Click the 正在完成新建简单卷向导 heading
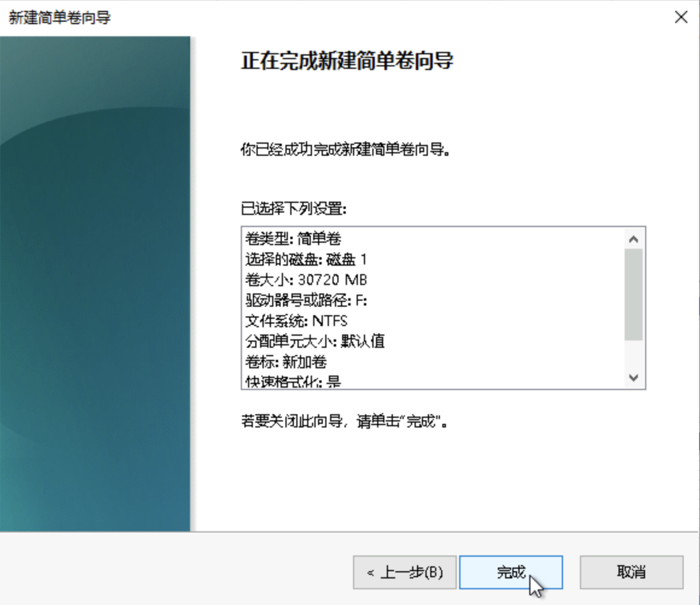The height and width of the screenshot is (605, 700). pos(348,60)
